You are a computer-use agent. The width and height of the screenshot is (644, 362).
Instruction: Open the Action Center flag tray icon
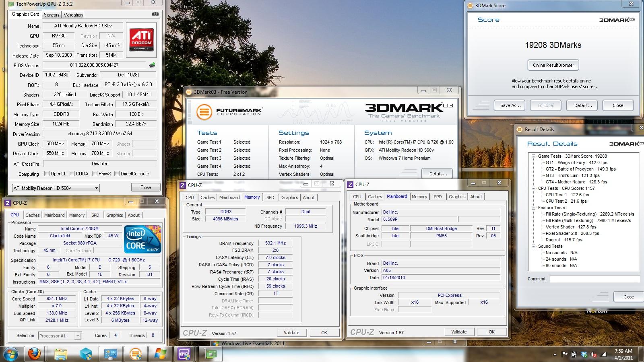pyautogui.click(x=564, y=355)
